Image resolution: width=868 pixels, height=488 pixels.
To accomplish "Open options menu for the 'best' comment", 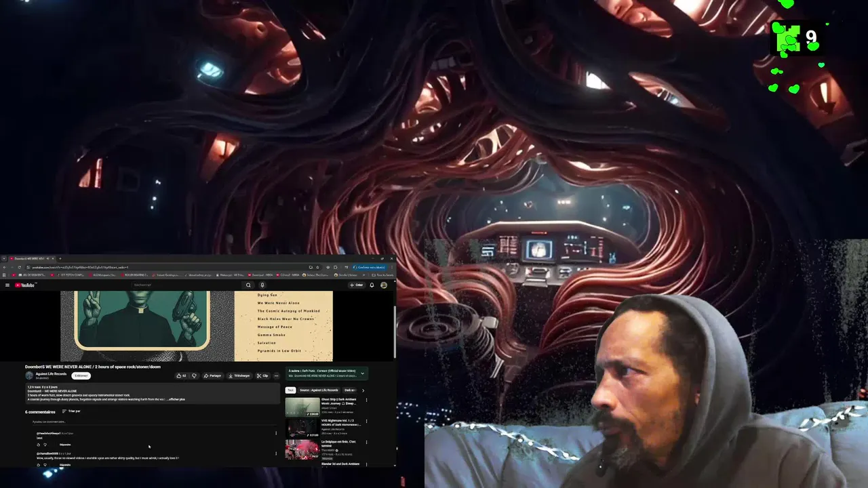I will [x=276, y=433].
